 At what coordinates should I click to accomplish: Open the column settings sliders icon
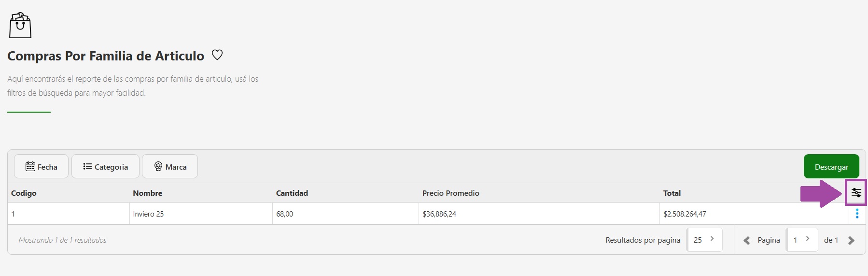pyautogui.click(x=856, y=193)
